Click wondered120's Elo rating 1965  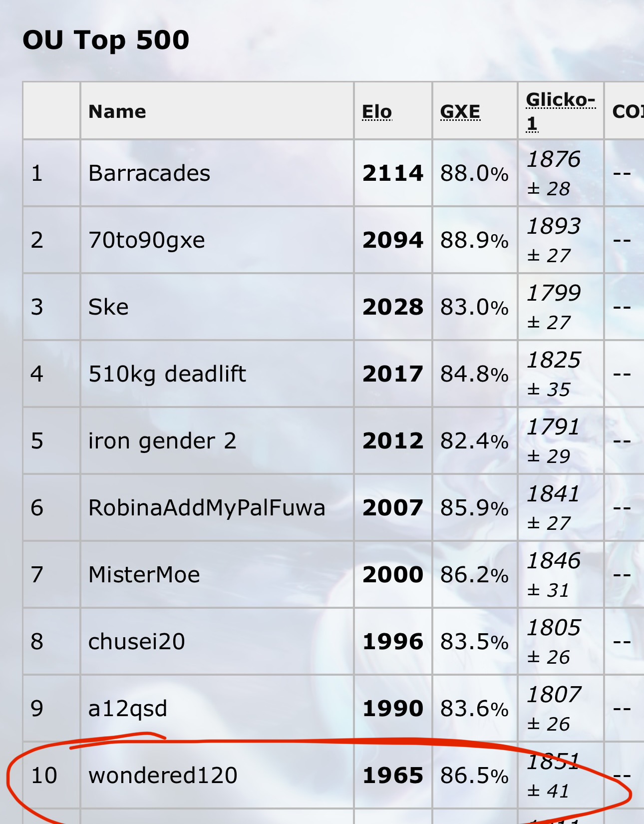[x=393, y=776]
